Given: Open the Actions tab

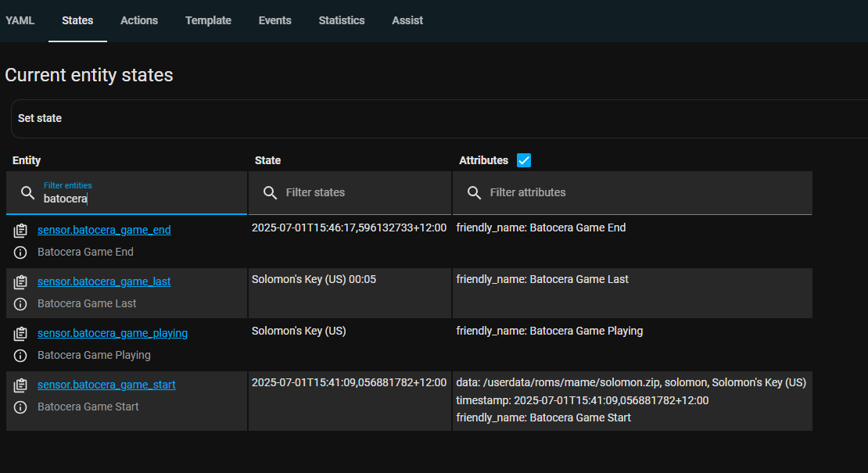Looking at the screenshot, I should point(139,20).
